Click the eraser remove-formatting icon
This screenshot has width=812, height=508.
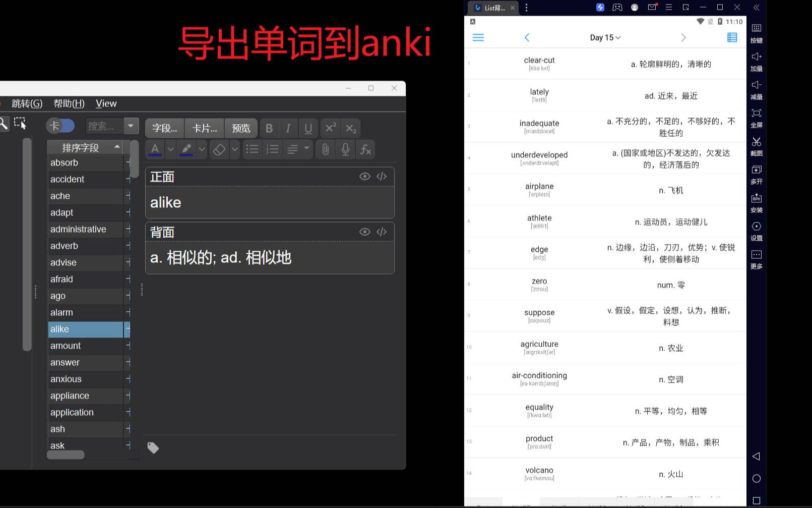(x=219, y=149)
